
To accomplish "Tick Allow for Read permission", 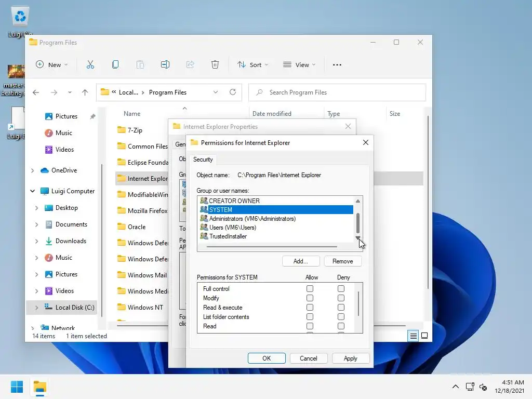I will click(310, 326).
